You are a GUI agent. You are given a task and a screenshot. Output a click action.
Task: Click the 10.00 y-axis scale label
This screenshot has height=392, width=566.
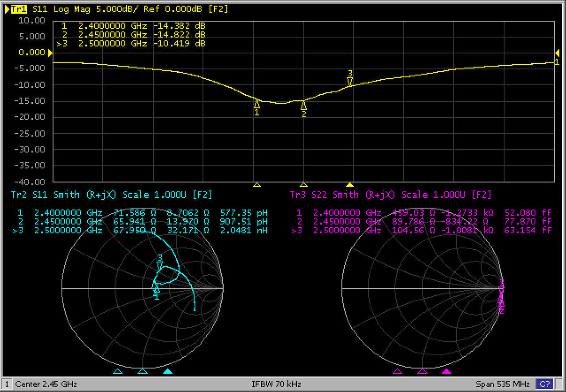pos(32,20)
